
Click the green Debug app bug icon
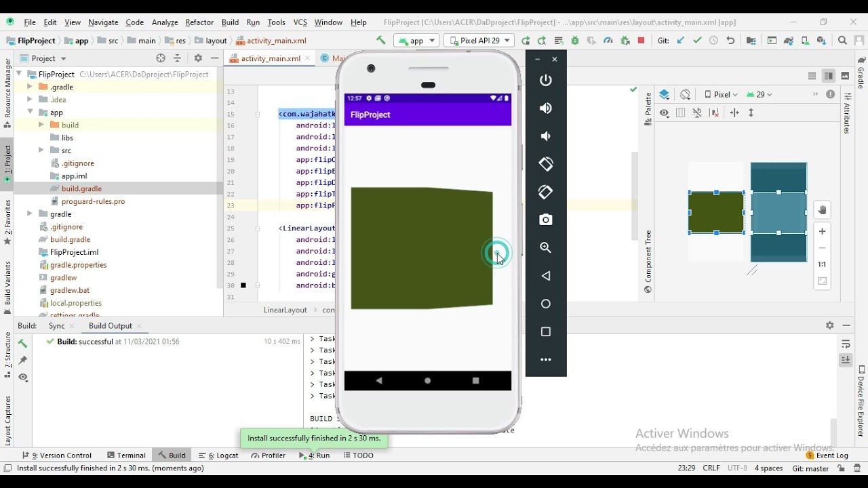point(575,41)
